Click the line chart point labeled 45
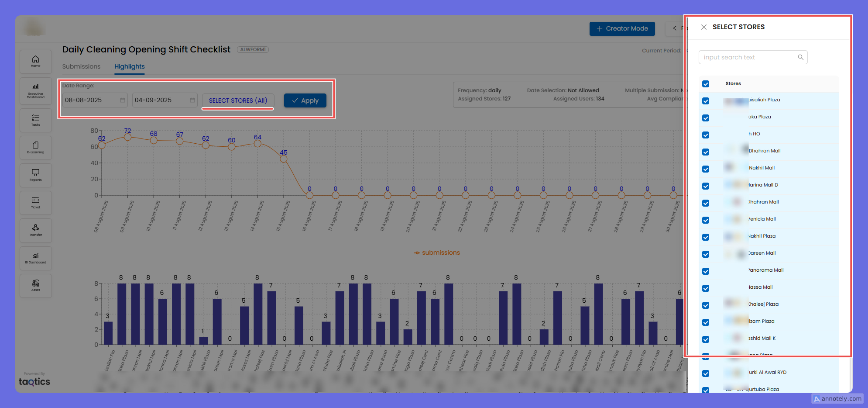Image resolution: width=868 pixels, height=408 pixels. pyautogui.click(x=284, y=159)
